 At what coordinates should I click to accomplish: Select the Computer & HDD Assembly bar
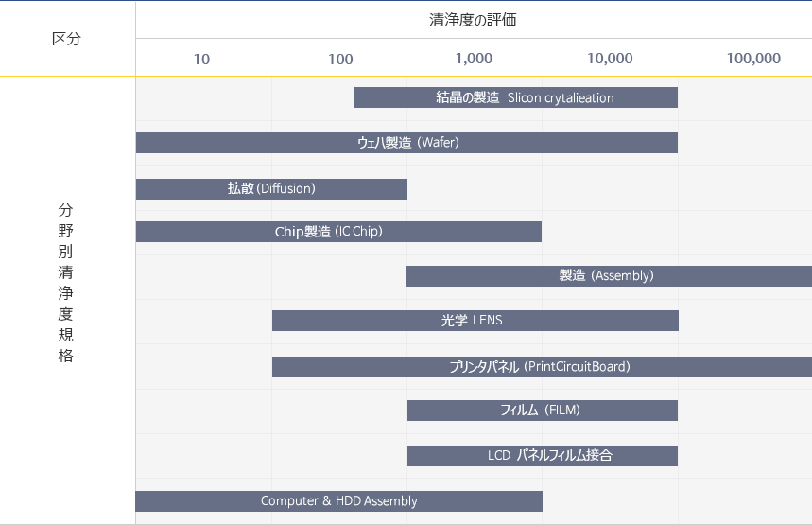pyautogui.click(x=338, y=501)
